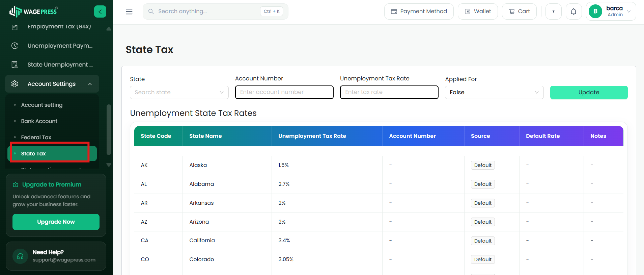Focus the Account Number input
The image size is (644, 275).
[284, 92]
